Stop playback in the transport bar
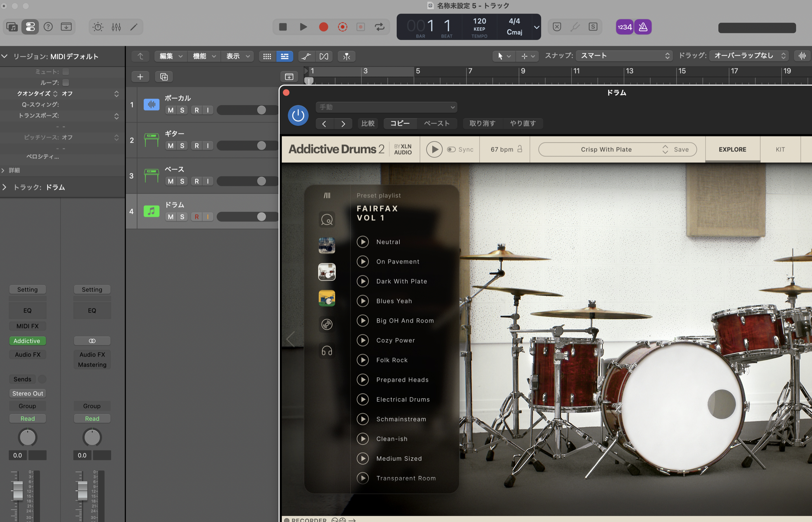The image size is (812, 522). click(283, 27)
